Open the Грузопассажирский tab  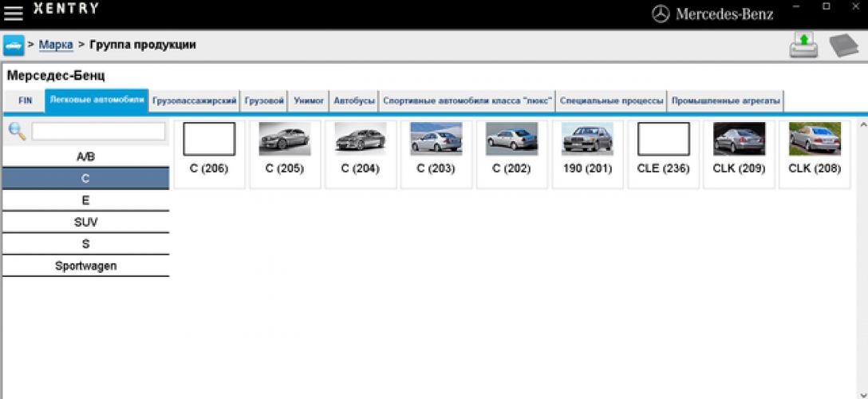[195, 101]
